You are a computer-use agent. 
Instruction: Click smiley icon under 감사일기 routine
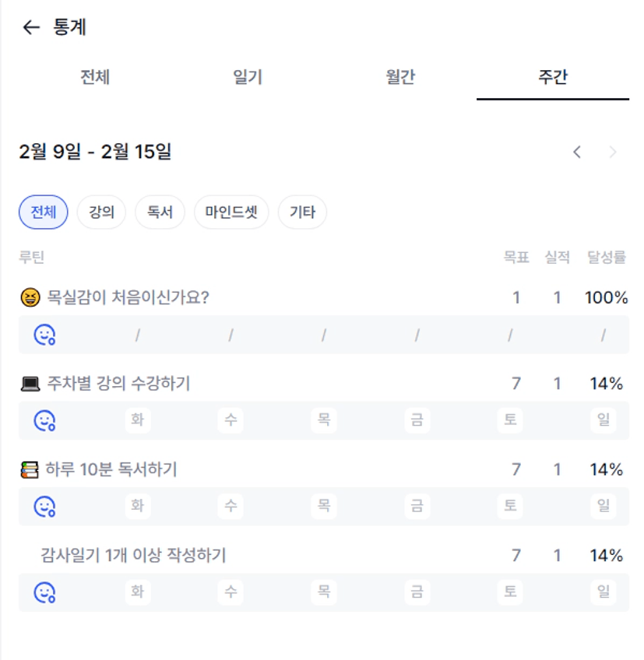[44, 593]
